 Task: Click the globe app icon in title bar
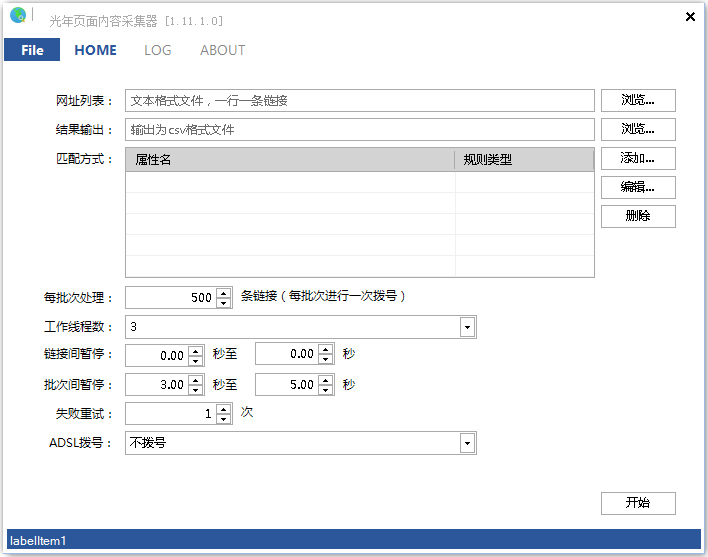coord(18,15)
